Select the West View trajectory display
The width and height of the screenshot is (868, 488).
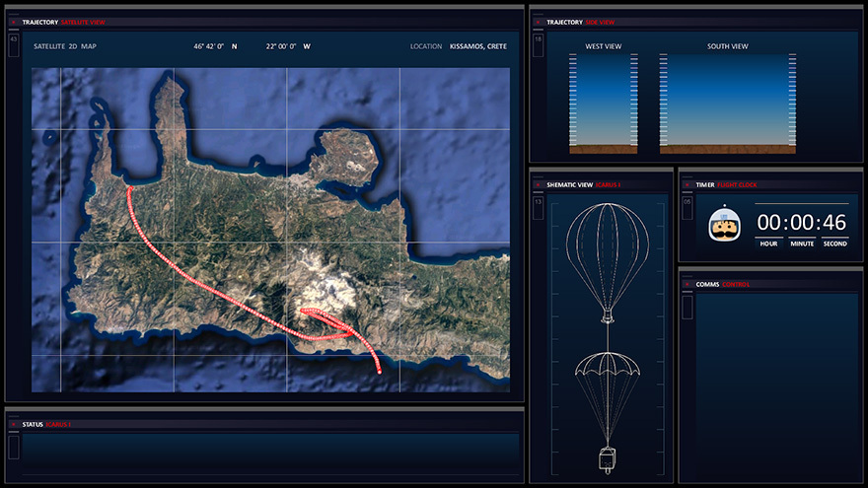[x=603, y=104]
